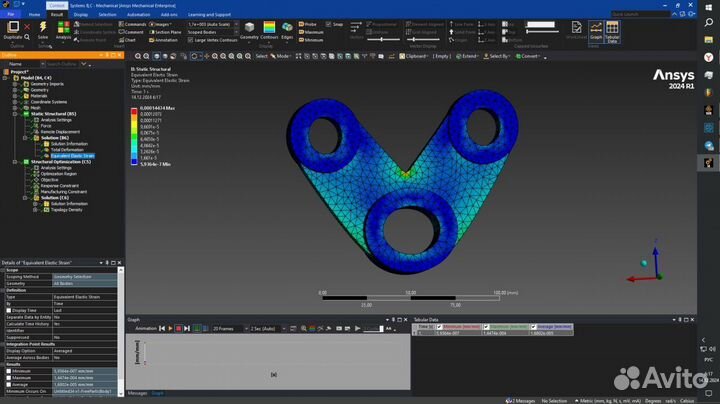Toggle the Maximum results checkbox in Details
The height and width of the screenshot is (404, 720).
tap(9, 378)
